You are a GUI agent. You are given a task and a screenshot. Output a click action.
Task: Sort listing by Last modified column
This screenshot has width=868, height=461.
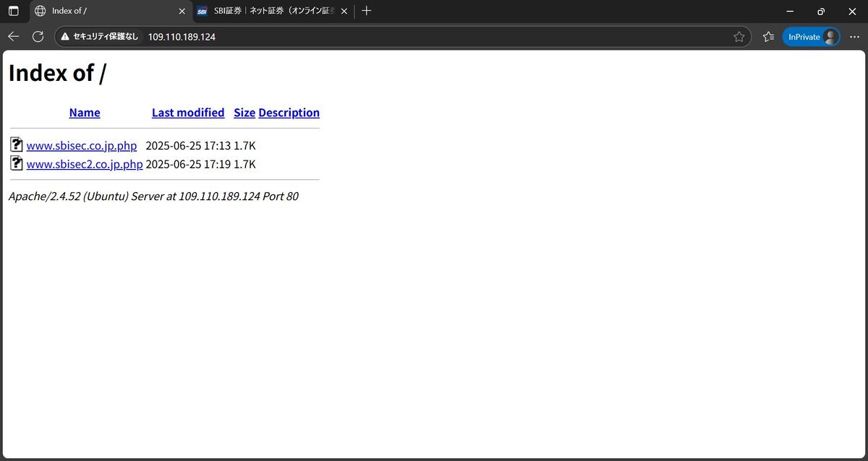click(x=188, y=113)
